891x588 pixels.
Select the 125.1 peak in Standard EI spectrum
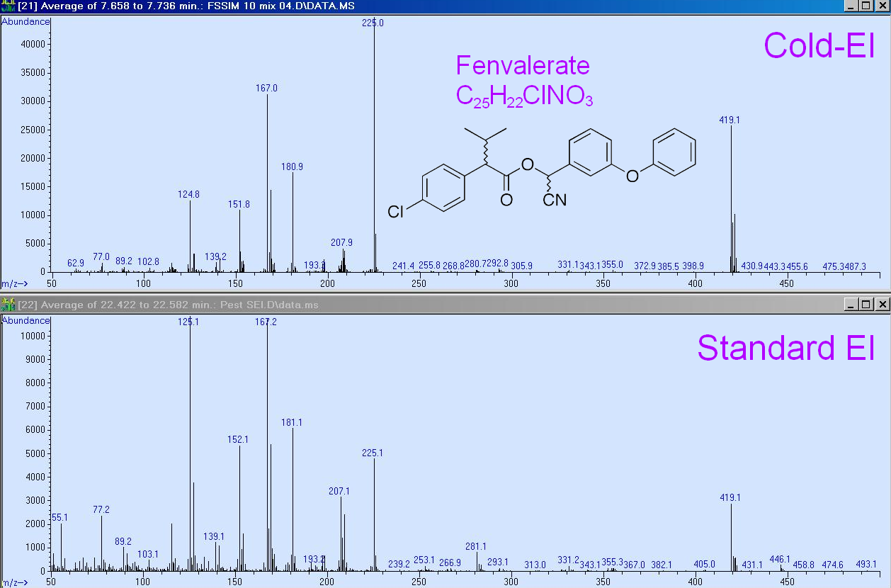[189, 321]
